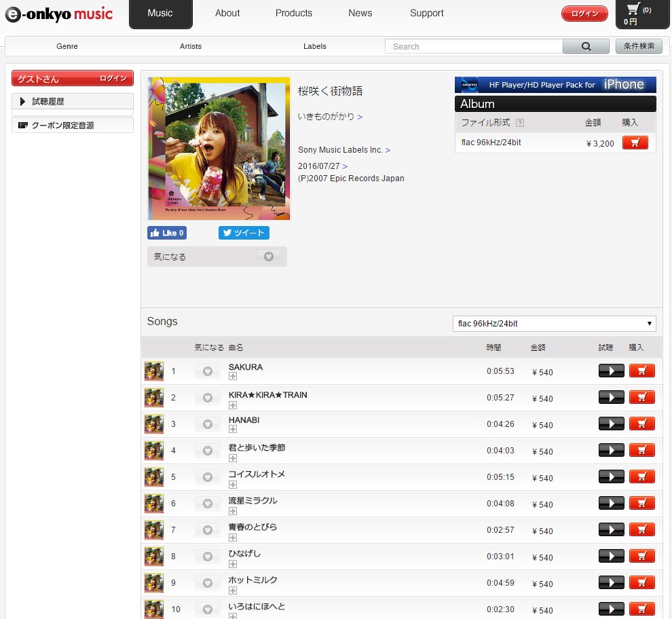Click the red ログイン header button
Image resolution: width=672 pixels, height=619 pixels.
pos(584,14)
